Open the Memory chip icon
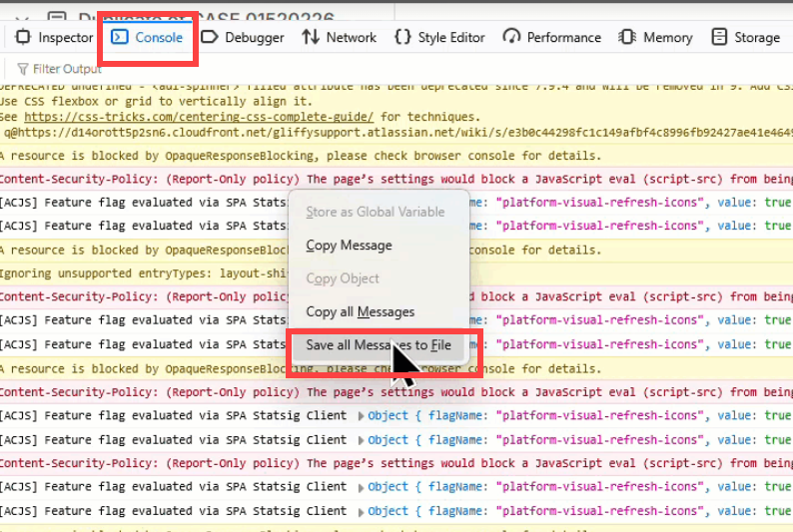This screenshot has height=532, width=793. (627, 37)
